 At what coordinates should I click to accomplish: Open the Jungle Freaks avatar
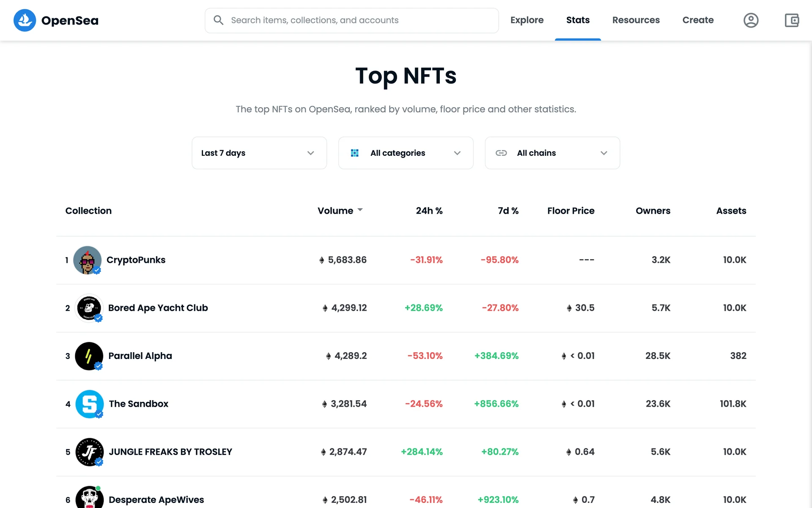89,452
